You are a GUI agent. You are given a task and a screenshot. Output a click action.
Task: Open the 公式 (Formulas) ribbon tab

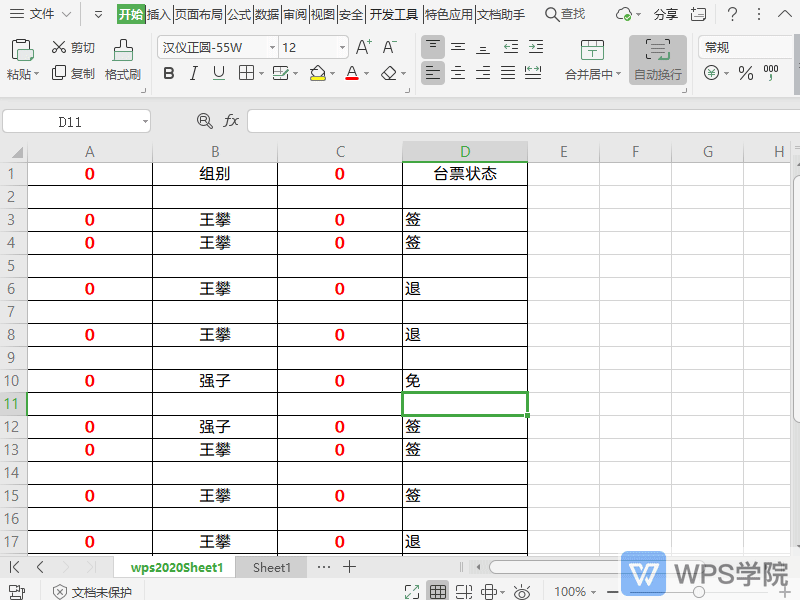click(239, 14)
